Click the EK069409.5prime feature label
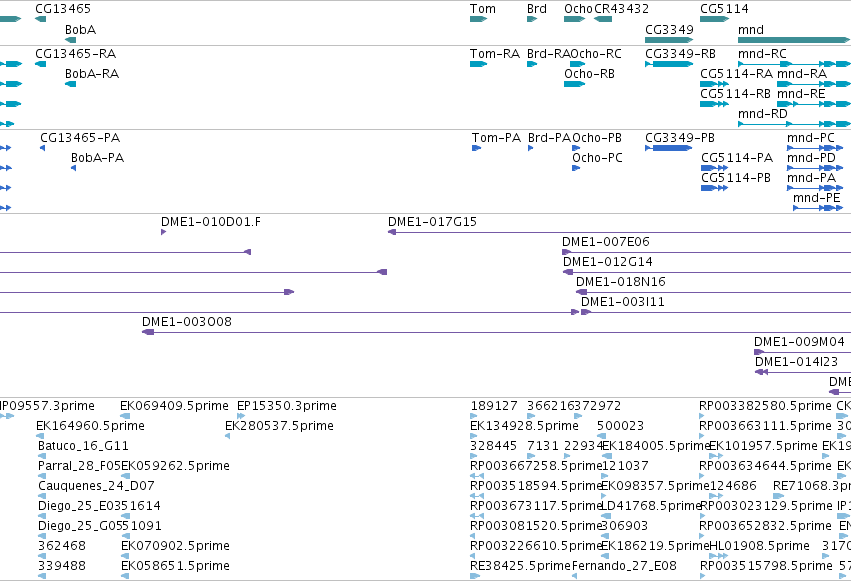The height and width of the screenshot is (581, 851). pyautogui.click(x=175, y=406)
